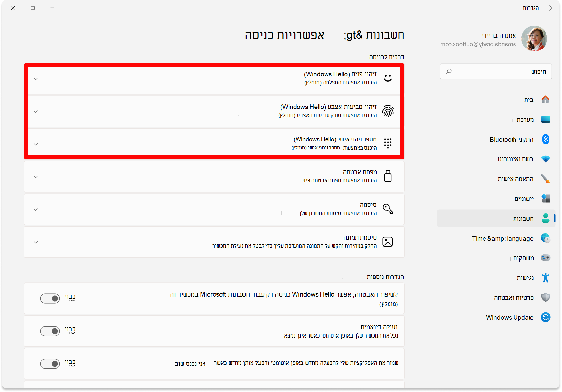Screen dimensions: 562x392
Task: Click the facial recognition smiley icon
Action: click(388, 78)
